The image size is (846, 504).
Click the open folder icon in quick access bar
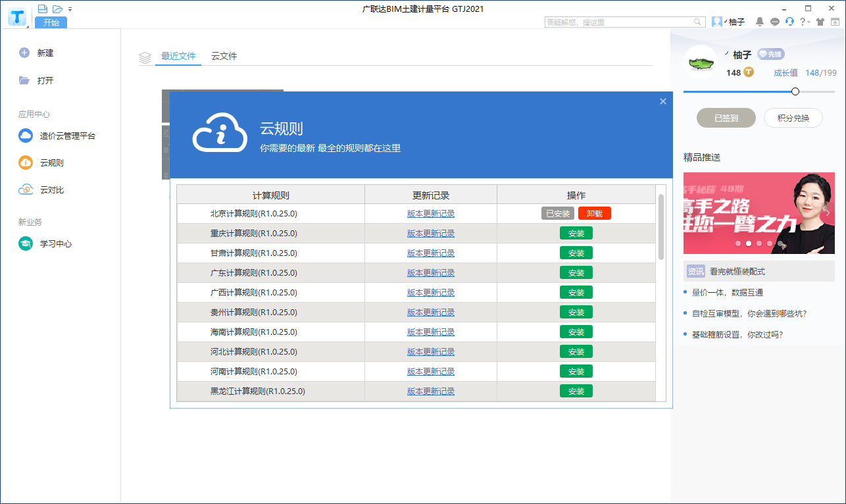tap(58, 9)
